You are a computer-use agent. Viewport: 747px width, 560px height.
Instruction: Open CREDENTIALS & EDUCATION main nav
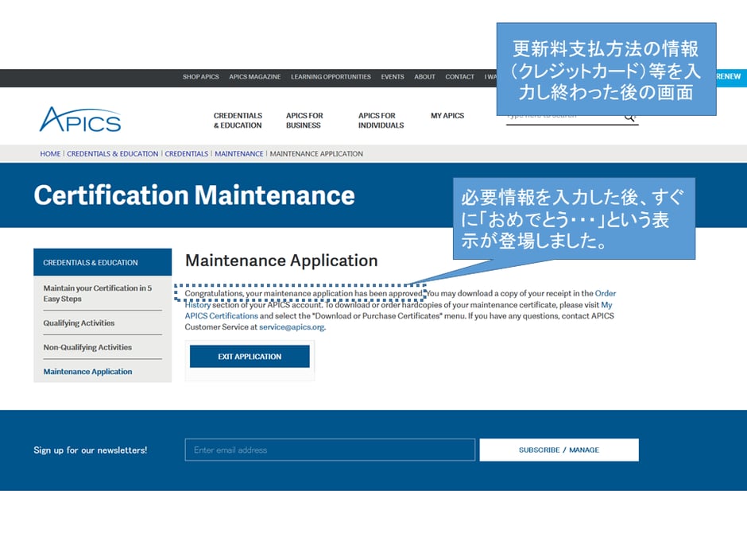tap(238, 121)
